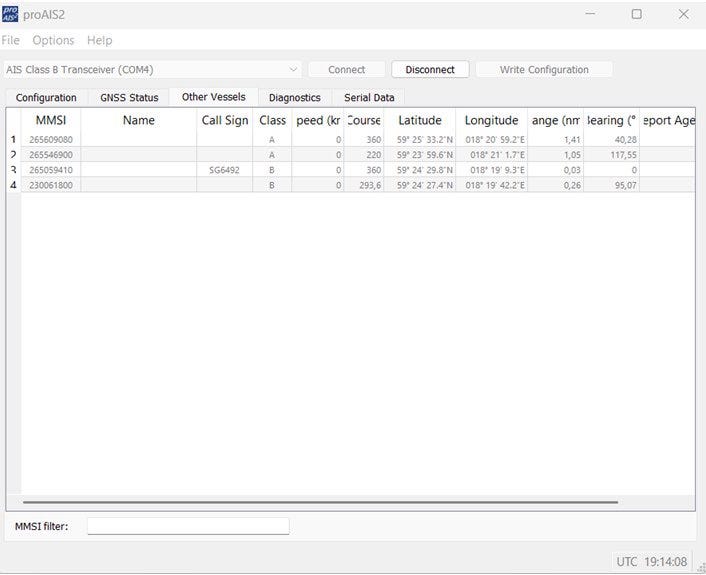Click the Write Configuration button
The width and height of the screenshot is (706, 575).
544,70
